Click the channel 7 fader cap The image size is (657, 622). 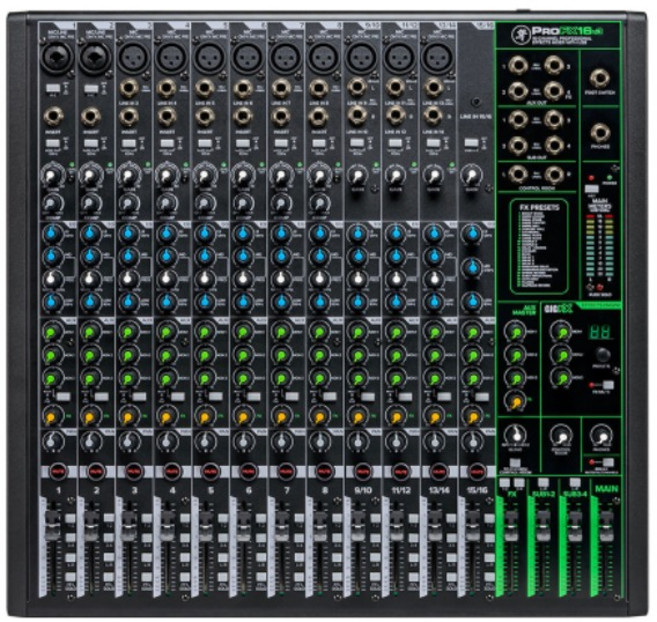tap(282, 526)
